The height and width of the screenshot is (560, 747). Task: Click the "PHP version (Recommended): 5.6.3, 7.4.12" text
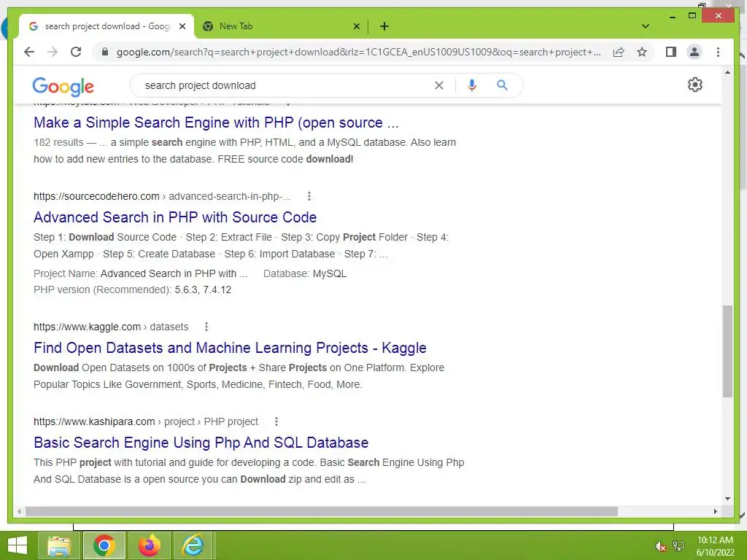tap(133, 289)
